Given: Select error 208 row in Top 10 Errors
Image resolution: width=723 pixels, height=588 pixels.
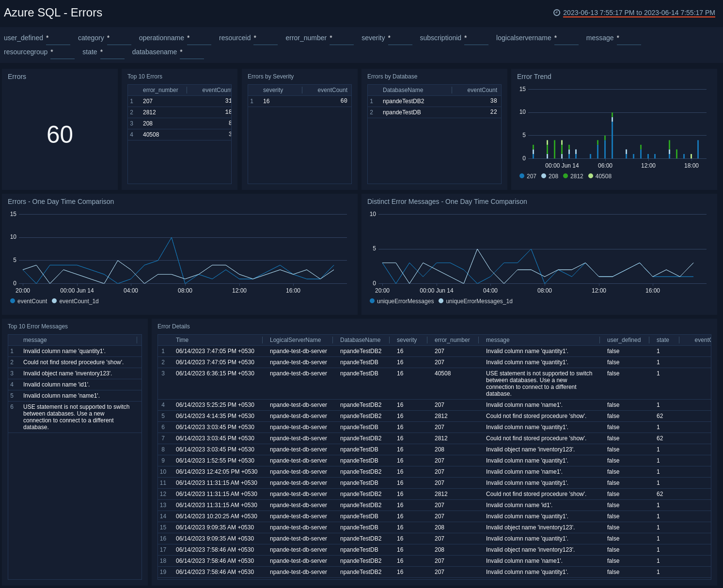Looking at the screenshot, I should 179,124.
